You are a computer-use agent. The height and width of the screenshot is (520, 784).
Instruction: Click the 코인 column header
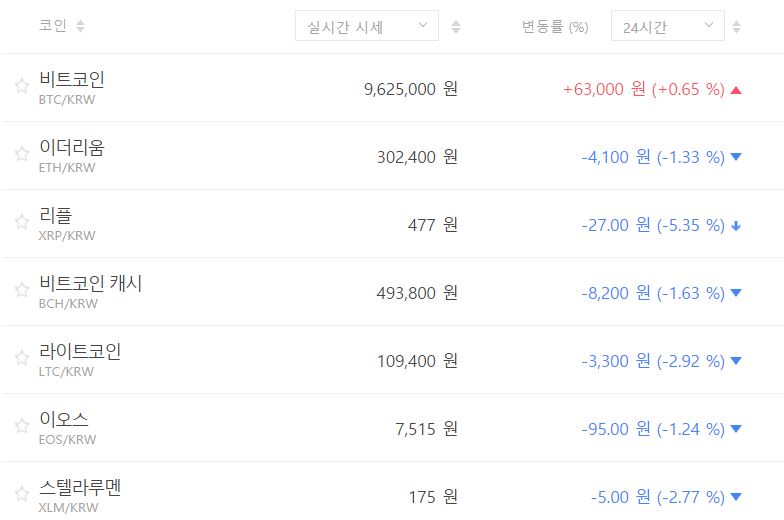tap(53, 26)
